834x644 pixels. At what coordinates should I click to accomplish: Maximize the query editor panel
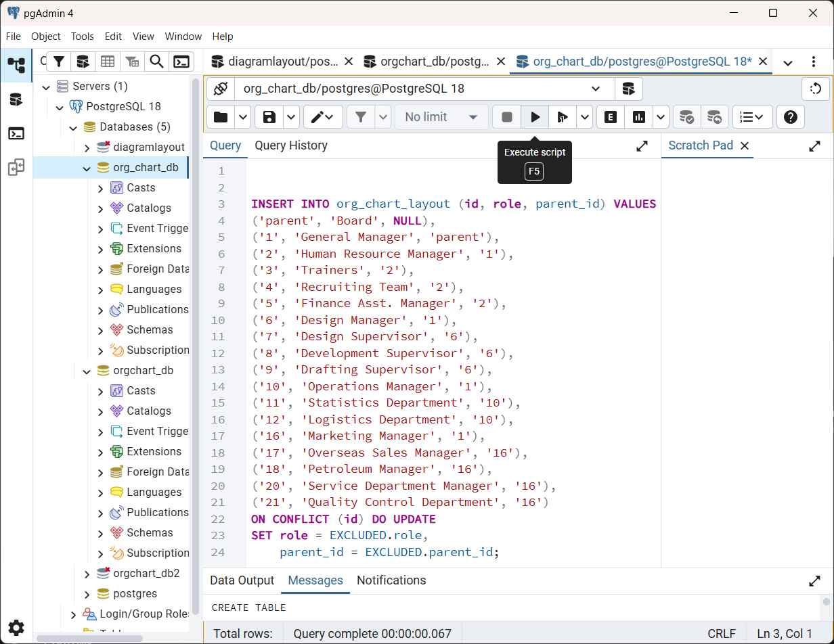pos(642,146)
